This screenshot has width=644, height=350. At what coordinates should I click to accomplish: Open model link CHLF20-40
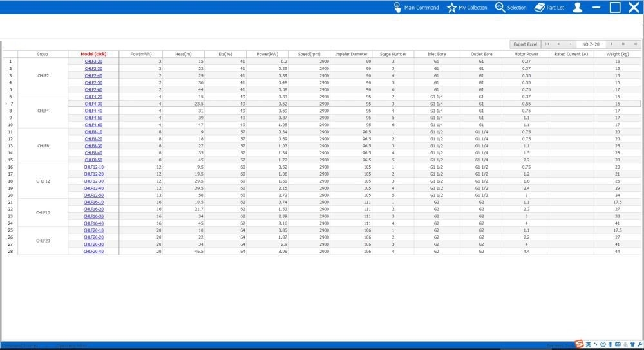pos(93,252)
